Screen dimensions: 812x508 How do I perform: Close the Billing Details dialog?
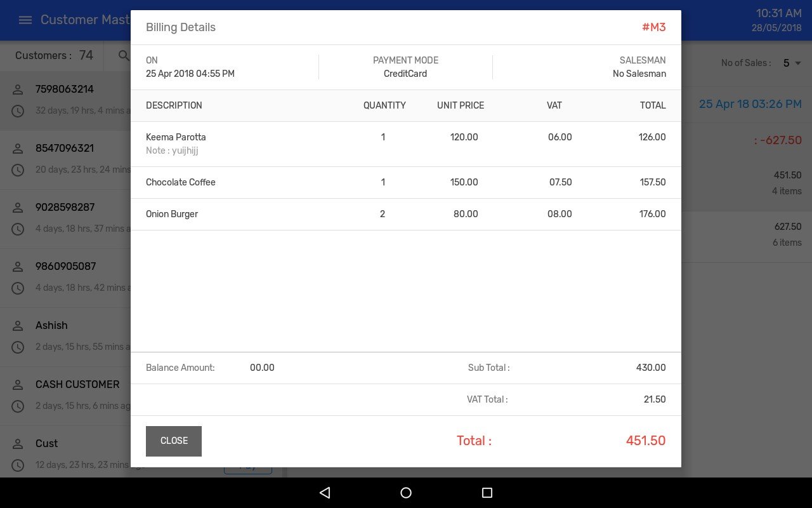tap(174, 441)
